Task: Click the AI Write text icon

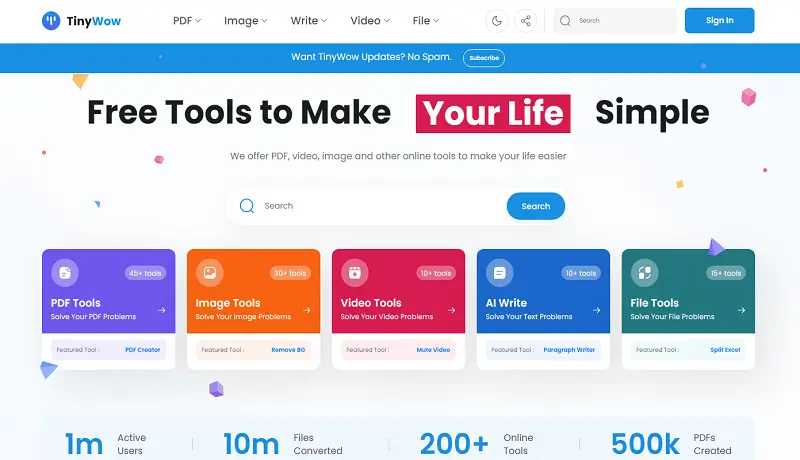Action: [500, 272]
